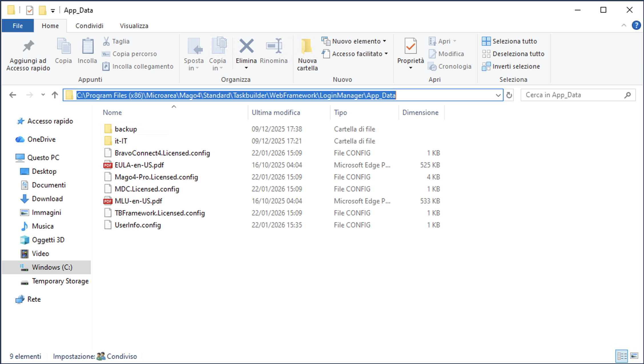644x364 pixels.
Task: Click the Elimina red X icon
Action: [x=246, y=46]
